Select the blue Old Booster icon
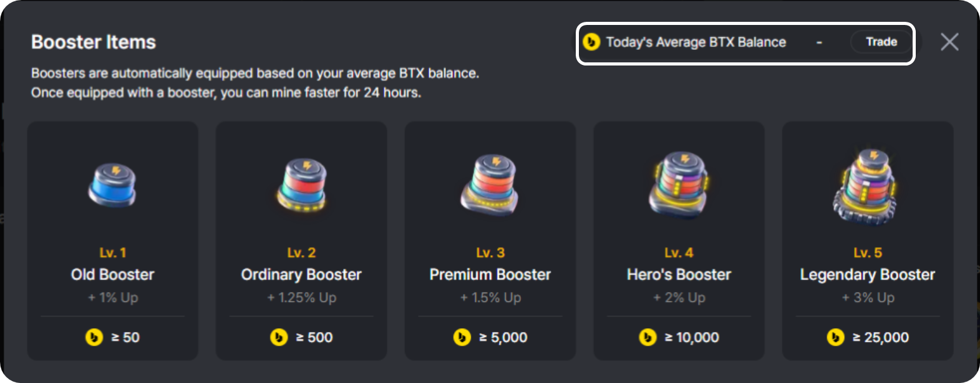The width and height of the screenshot is (980, 383). coord(113,185)
